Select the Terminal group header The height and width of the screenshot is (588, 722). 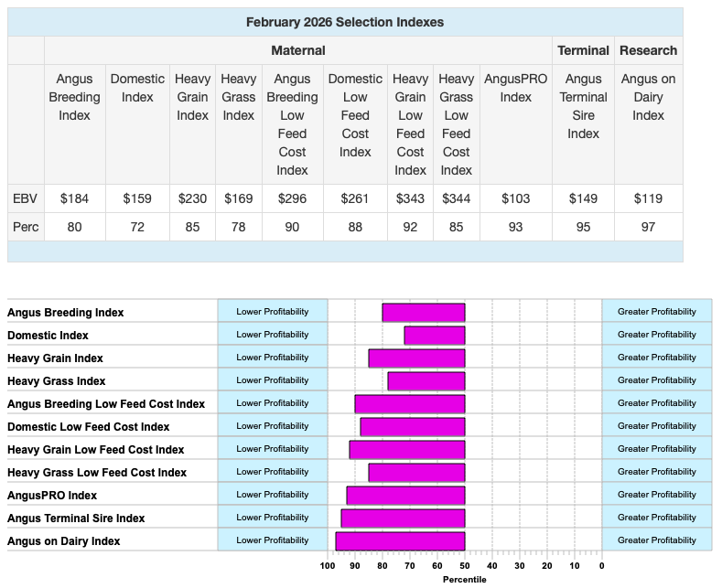583,50
